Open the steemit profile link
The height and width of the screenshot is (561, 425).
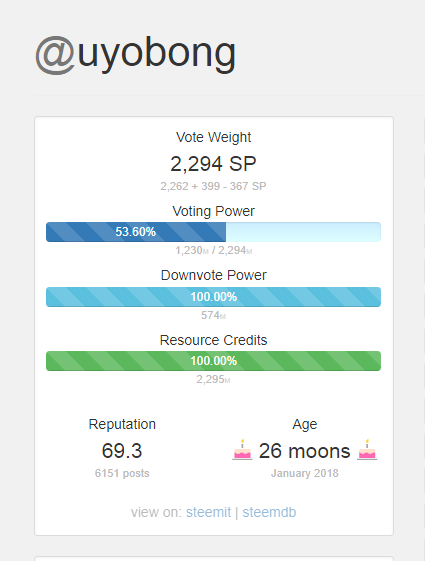[208, 512]
